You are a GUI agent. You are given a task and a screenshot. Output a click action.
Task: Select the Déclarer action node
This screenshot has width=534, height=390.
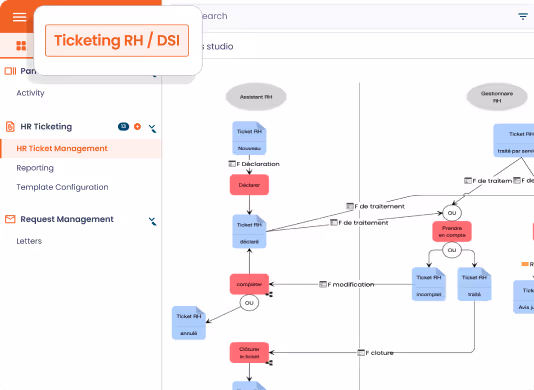pos(249,185)
